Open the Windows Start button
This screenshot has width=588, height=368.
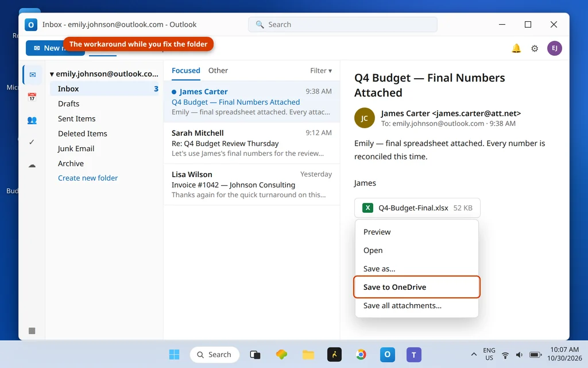pos(174,354)
